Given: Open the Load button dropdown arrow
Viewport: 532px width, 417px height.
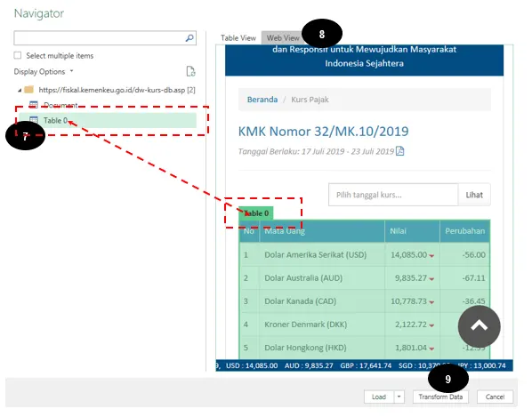Looking at the screenshot, I should coord(399,397).
